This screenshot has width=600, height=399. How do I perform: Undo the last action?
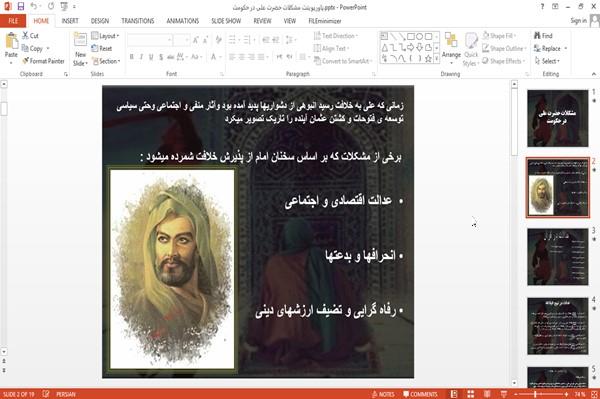click(x=34, y=7)
